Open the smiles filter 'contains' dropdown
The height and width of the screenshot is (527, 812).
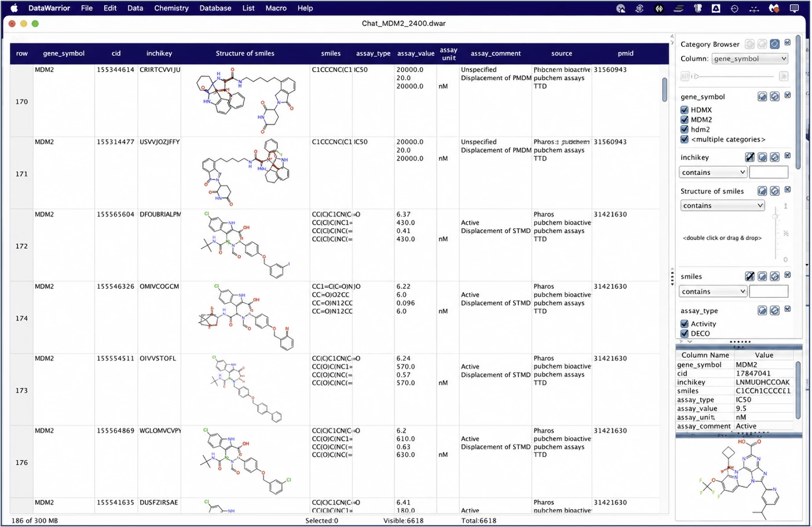(713, 291)
